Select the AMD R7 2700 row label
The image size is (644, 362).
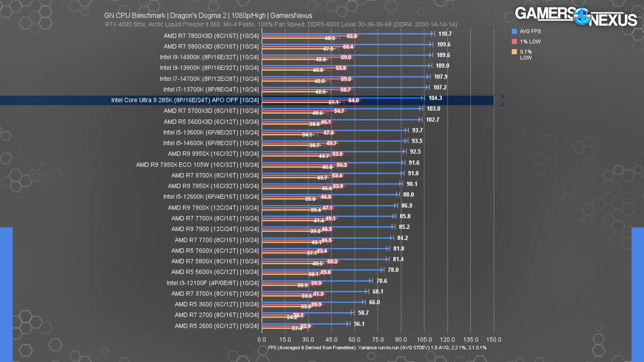tap(217, 315)
